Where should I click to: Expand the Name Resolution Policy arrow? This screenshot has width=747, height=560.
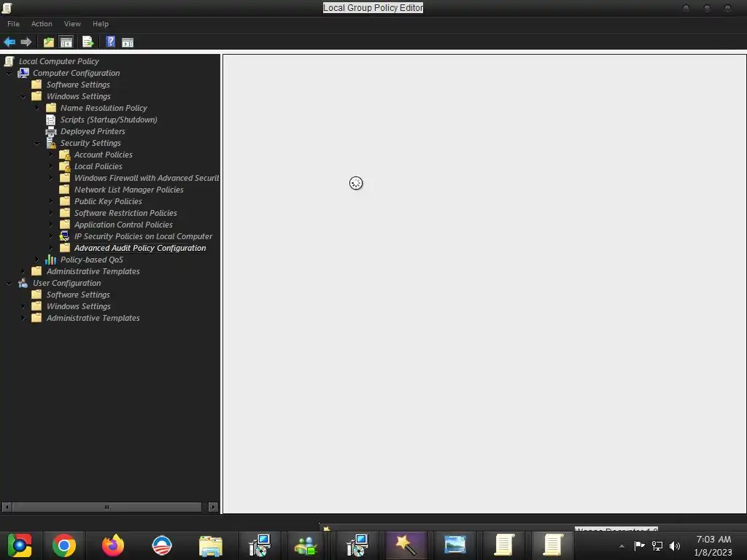37,108
